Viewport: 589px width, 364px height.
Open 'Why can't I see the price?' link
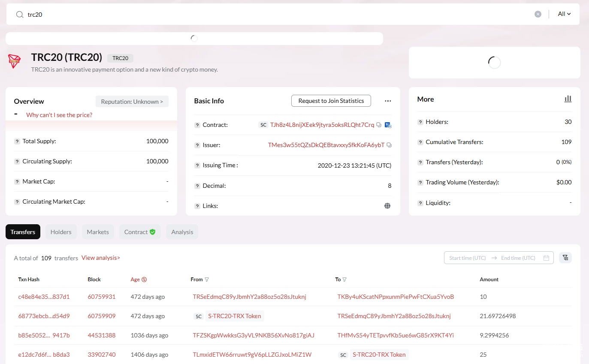59,115
